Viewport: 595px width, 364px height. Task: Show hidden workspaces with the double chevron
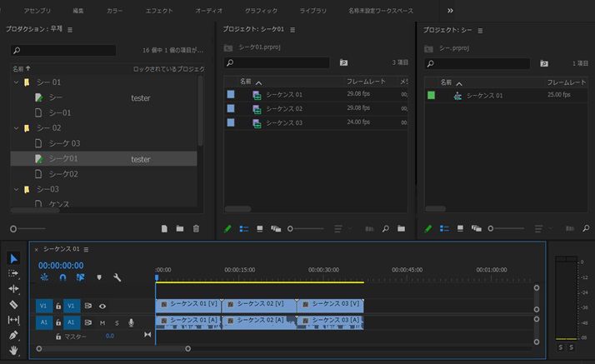point(451,11)
